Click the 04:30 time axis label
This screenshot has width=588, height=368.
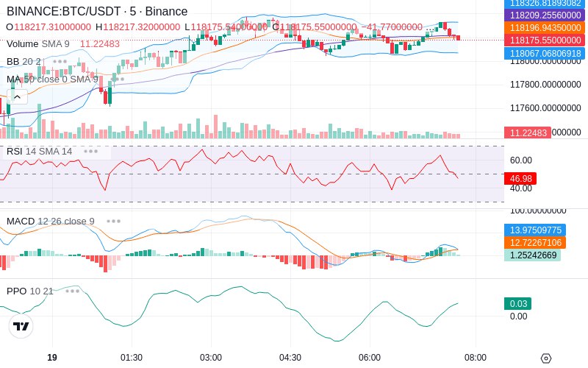[x=290, y=358]
